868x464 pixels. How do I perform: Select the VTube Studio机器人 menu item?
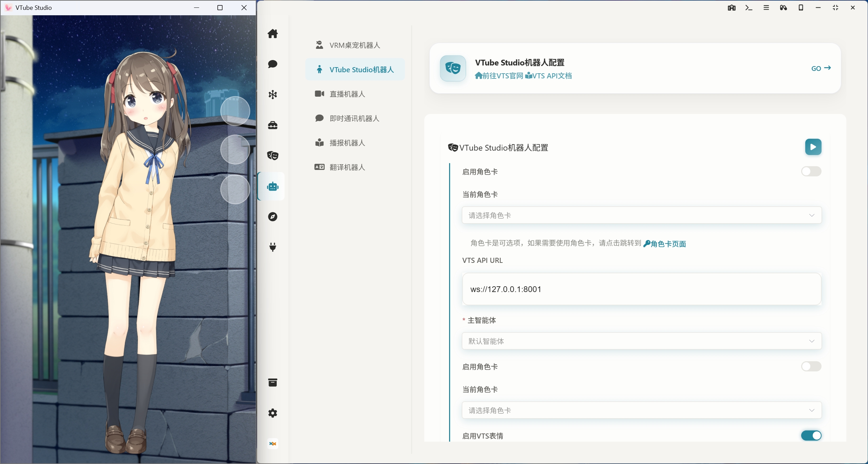click(355, 70)
